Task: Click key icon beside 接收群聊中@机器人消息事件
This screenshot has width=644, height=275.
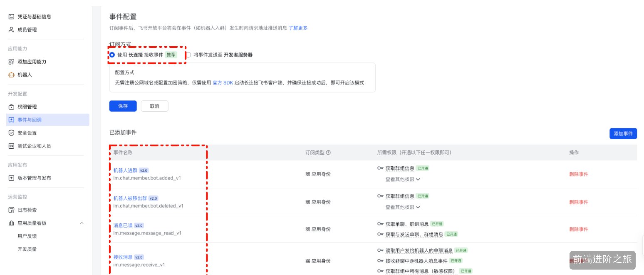Action: coord(380,261)
